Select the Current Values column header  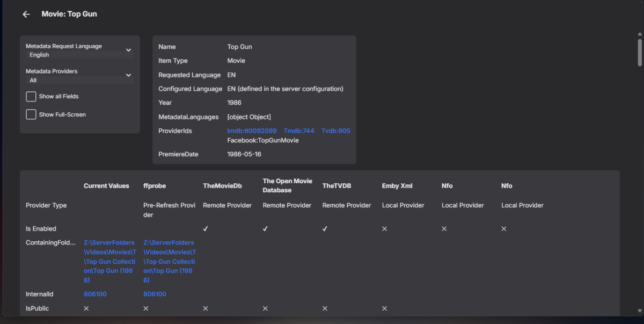point(106,186)
